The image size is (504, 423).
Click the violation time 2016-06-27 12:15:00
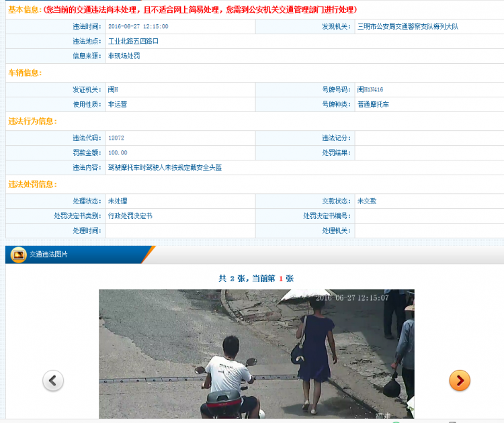pos(138,26)
